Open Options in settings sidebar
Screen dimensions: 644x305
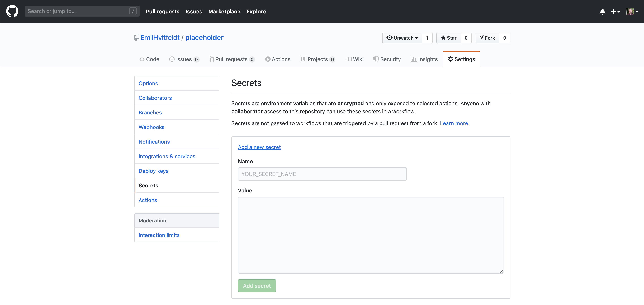[x=177, y=83]
